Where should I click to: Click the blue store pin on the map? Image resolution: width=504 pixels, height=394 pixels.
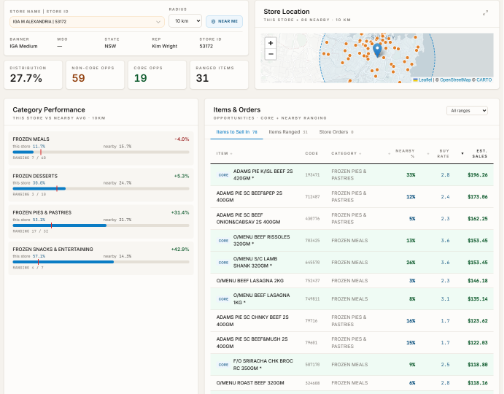click(x=377, y=50)
